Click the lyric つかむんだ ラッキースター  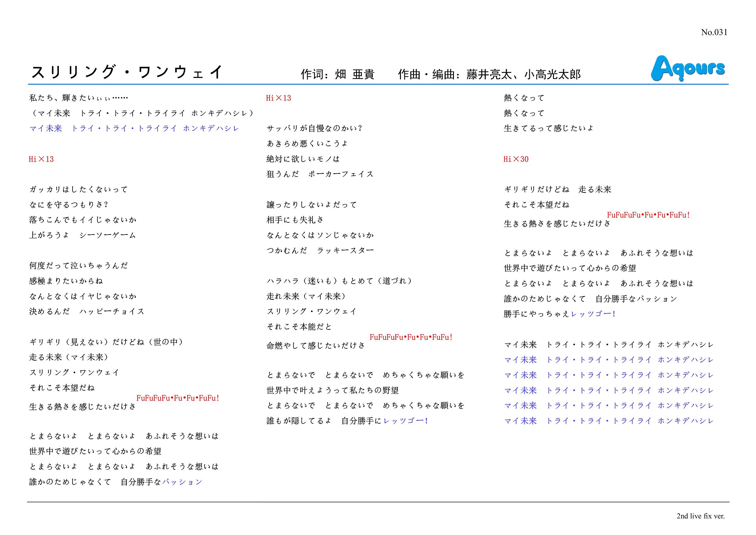point(320,250)
